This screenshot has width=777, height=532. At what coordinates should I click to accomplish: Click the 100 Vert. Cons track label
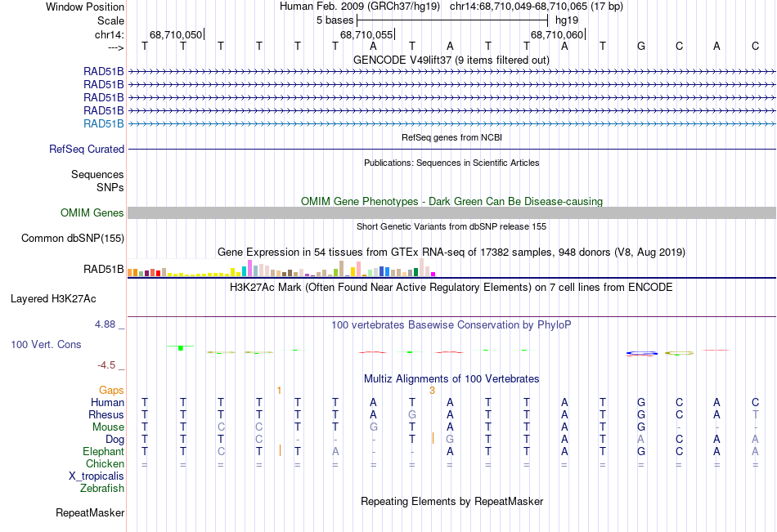46,345
